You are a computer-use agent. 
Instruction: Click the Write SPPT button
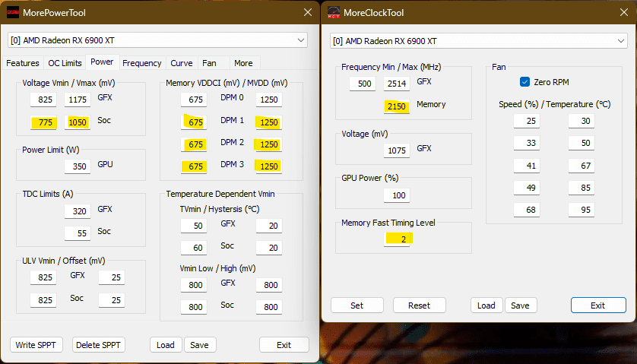36,345
